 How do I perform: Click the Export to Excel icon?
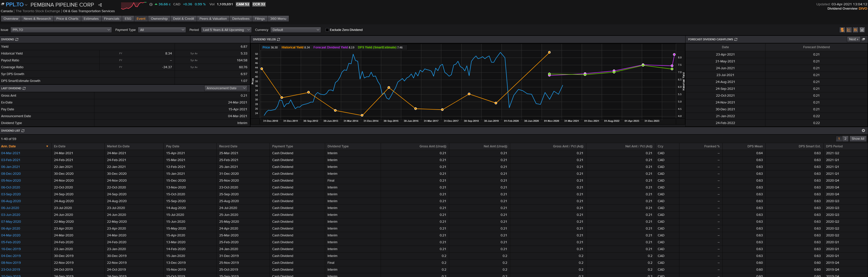862,30
